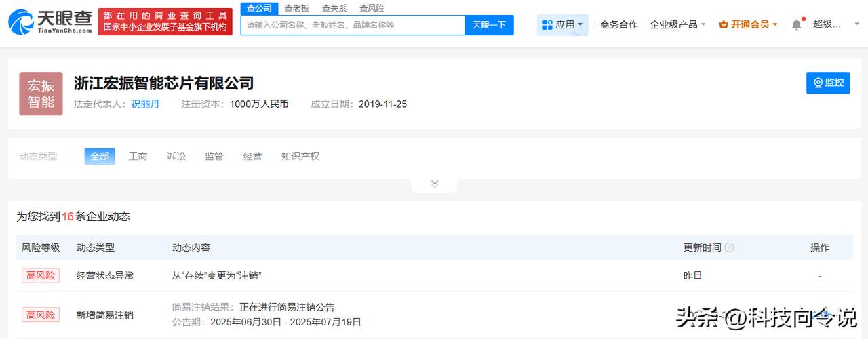The image size is (868, 339).
Task: Click the 新增简易注销 entry type
Action: coord(105,315)
